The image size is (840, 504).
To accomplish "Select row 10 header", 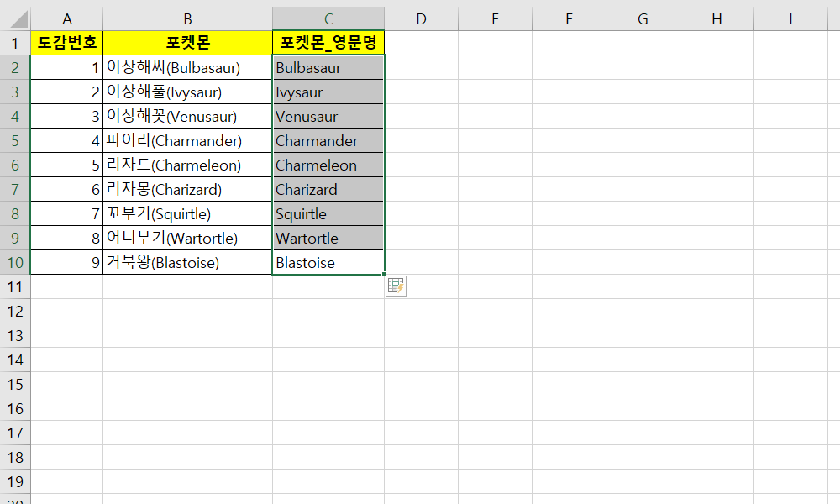I will tap(15, 262).
